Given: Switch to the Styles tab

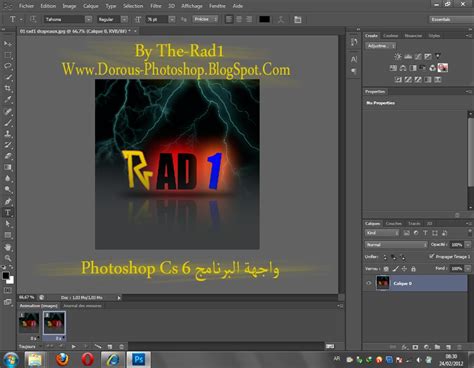Looking at the screenshot, I should [434, 35].
